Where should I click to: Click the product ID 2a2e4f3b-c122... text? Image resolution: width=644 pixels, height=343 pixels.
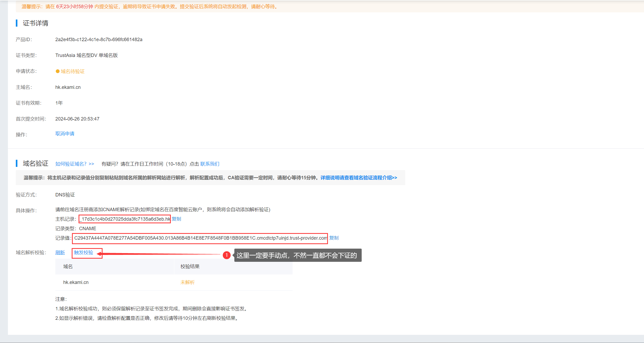click(99, 40)
